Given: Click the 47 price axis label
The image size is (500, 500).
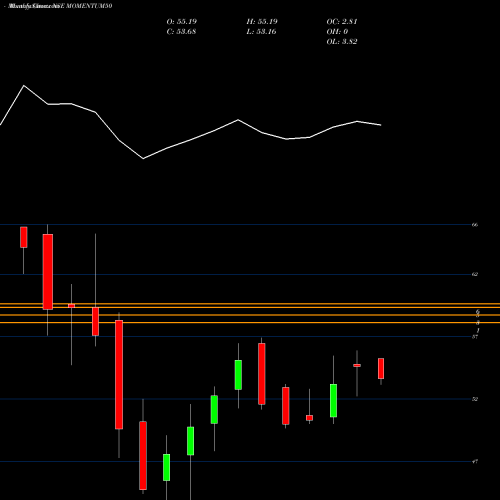Looking at the screenshot, I should [x=475, y=462].
